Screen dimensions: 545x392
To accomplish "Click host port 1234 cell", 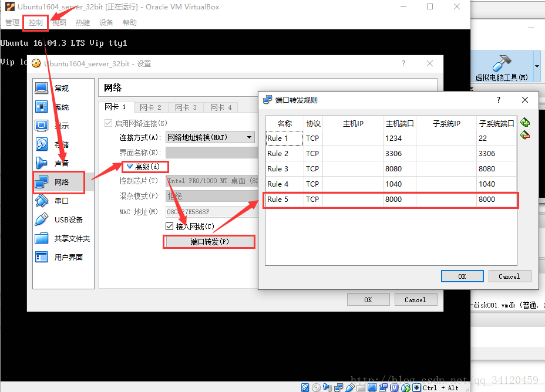I will 399,138.
